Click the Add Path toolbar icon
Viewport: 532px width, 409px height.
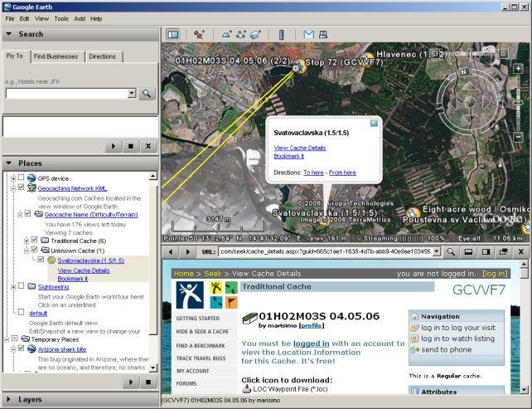(241, 34)
